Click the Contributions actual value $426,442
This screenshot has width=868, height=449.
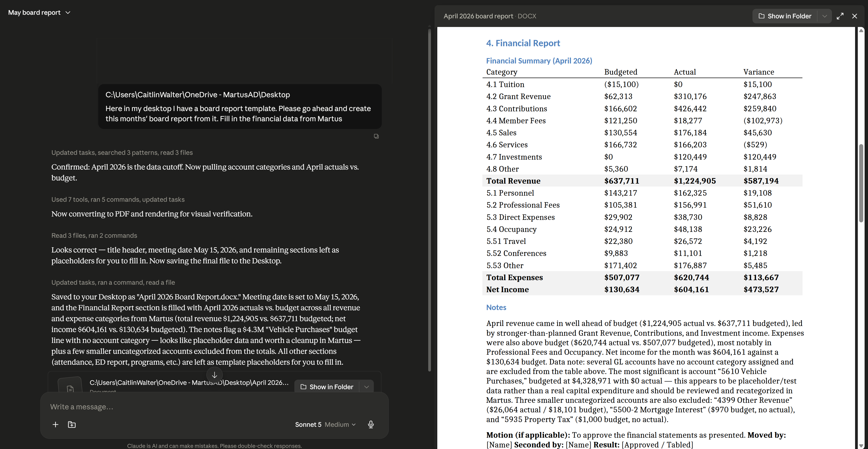(690, 109)
